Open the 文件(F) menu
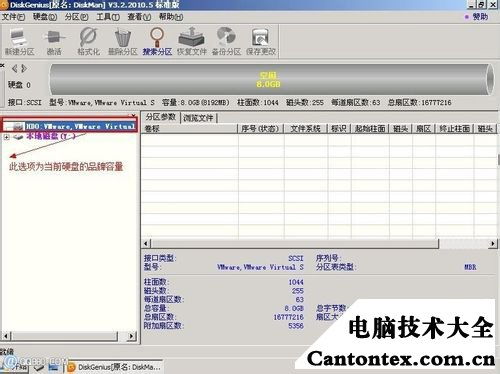The width and height of the screenshot is (500, 374). tap(13, 17)
